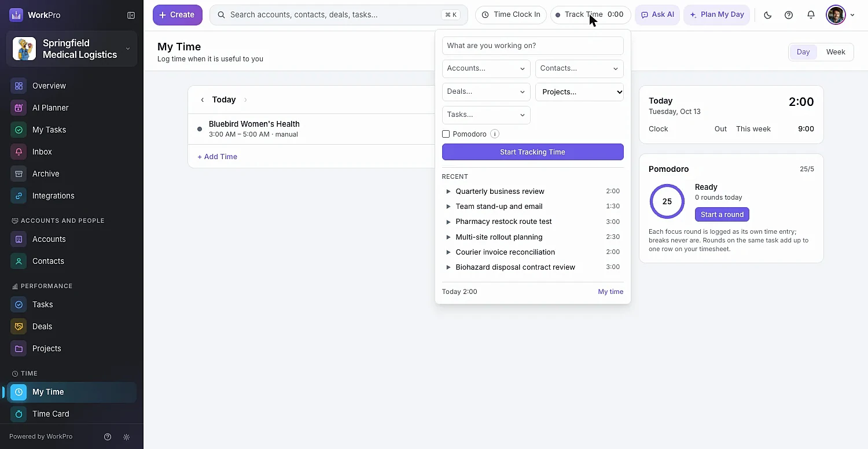
Task: Open notifications bell
Action: (811, 15)
